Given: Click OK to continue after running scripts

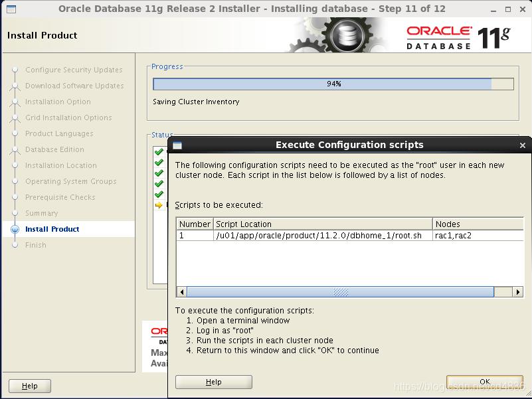Looking at the screenshot, I should click(x=484, y=382).
